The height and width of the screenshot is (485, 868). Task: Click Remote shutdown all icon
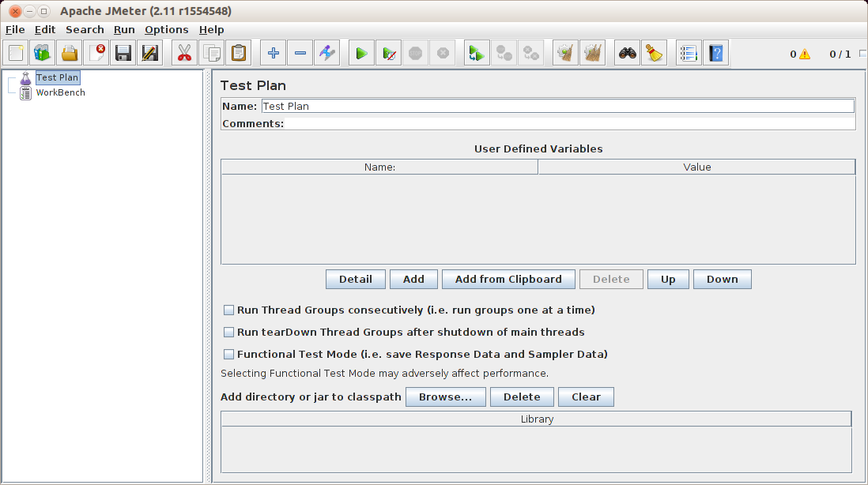[531, 53]
